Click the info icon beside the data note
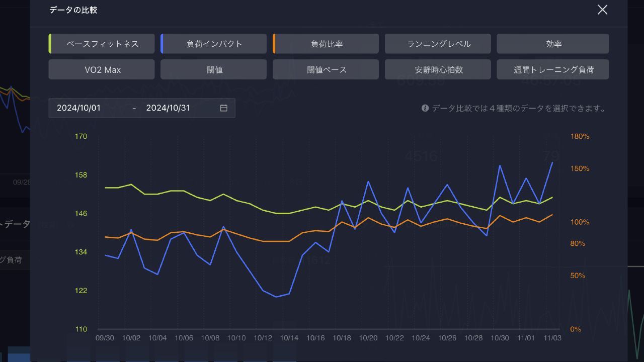Viewport: 644px width, 362px height. (x=425, y=108)
